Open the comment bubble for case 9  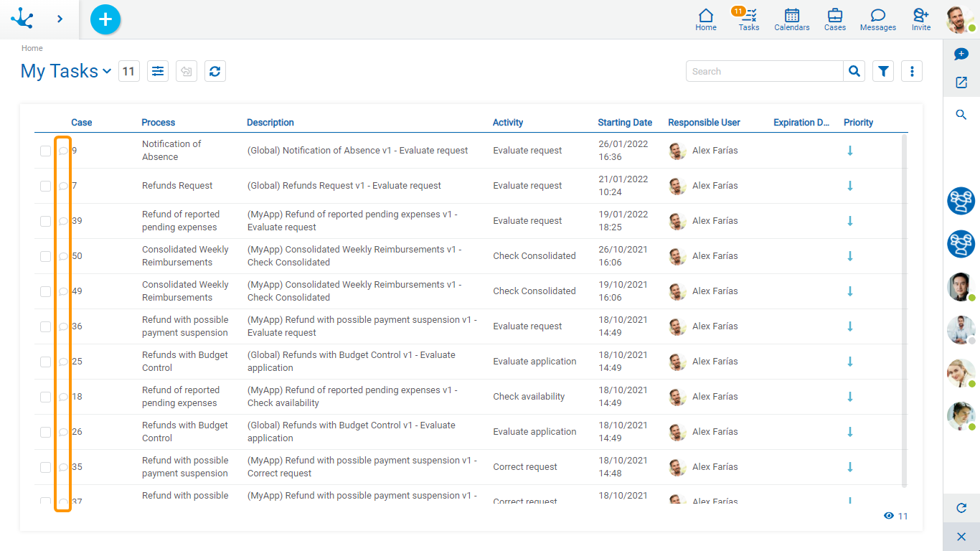pos(63,151)
